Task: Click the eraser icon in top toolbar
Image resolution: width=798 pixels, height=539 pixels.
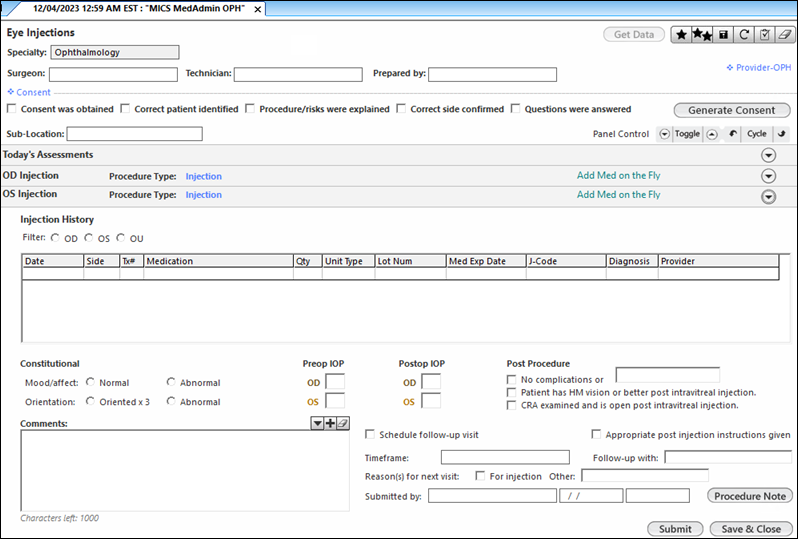Action: point(785,35)
